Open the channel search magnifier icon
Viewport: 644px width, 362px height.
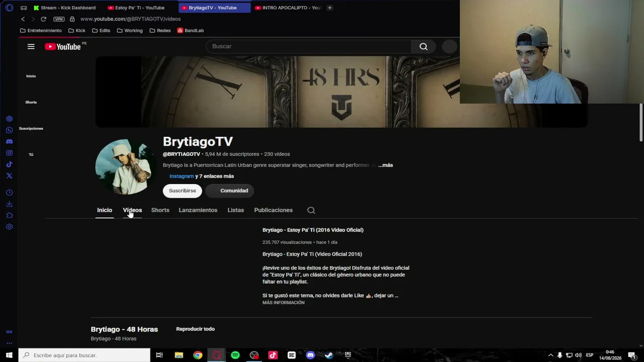tap(311, 210)
